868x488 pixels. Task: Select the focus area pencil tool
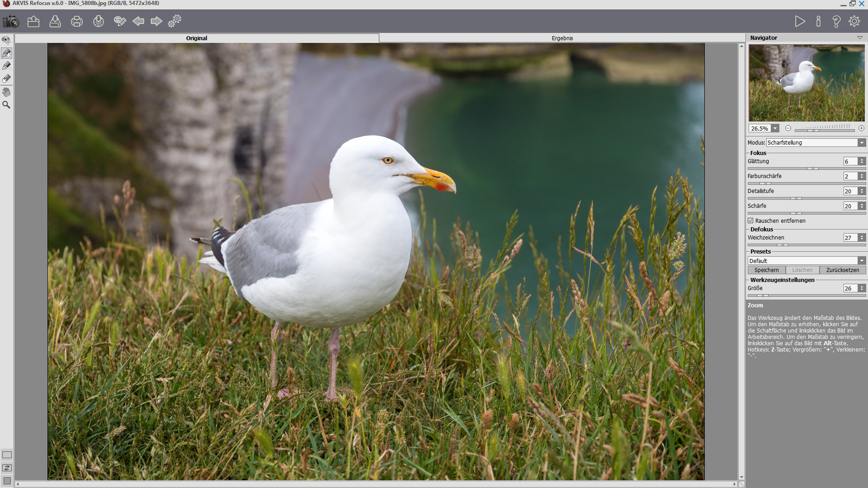(x=6, y=53)
